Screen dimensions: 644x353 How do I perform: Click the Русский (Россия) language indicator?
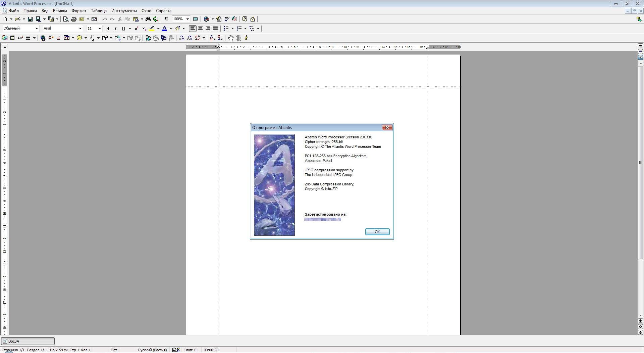(x=152, y=350)
